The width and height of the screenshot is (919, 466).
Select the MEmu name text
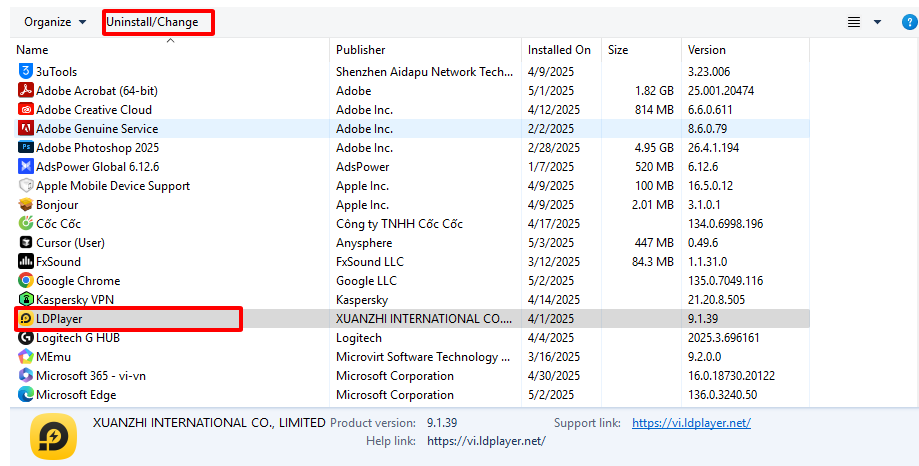tap(53, 357)
